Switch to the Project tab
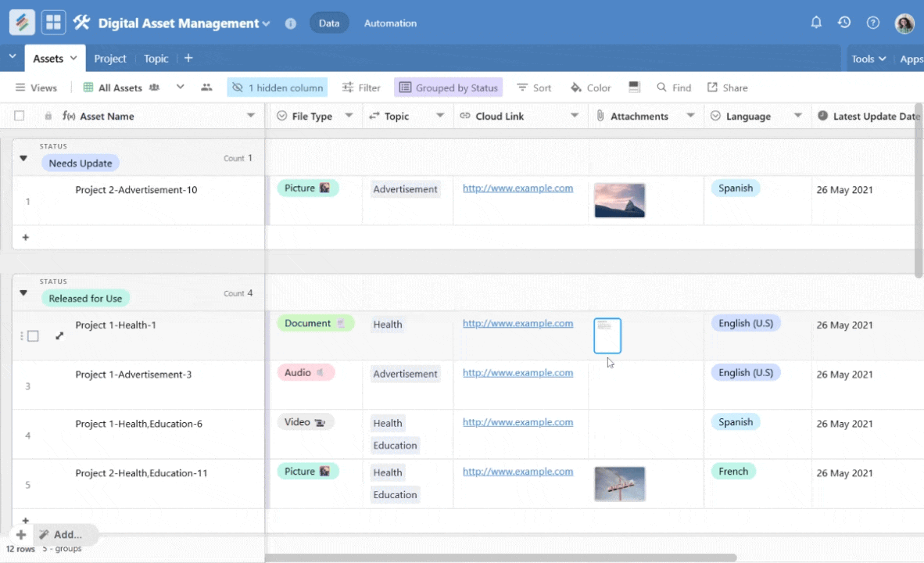 point(110,59)
